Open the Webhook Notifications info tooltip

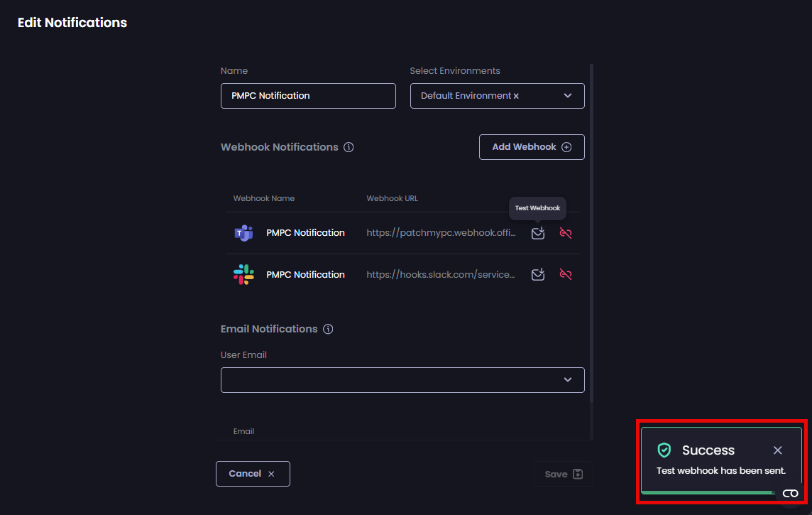click(x=348, y=147)
